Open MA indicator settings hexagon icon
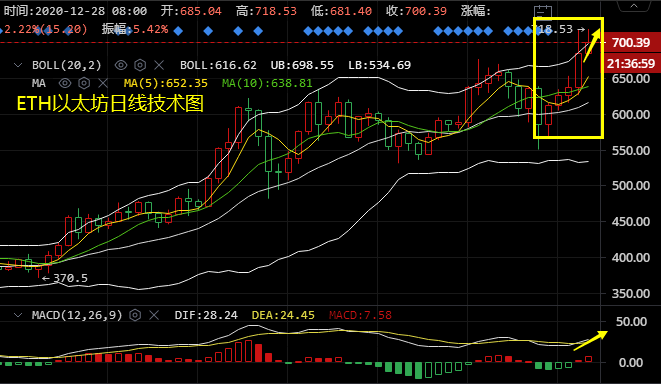Image resolution: width=661 pixels, height=384 pixels. 84,83
